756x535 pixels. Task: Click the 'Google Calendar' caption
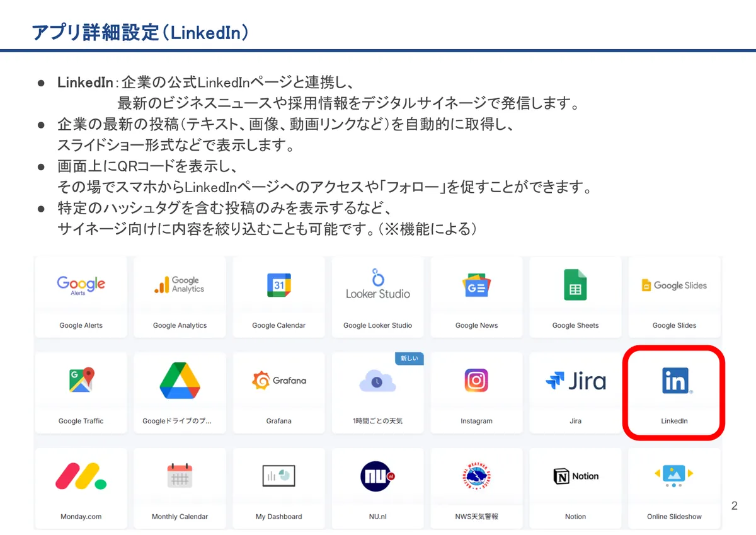278,325
